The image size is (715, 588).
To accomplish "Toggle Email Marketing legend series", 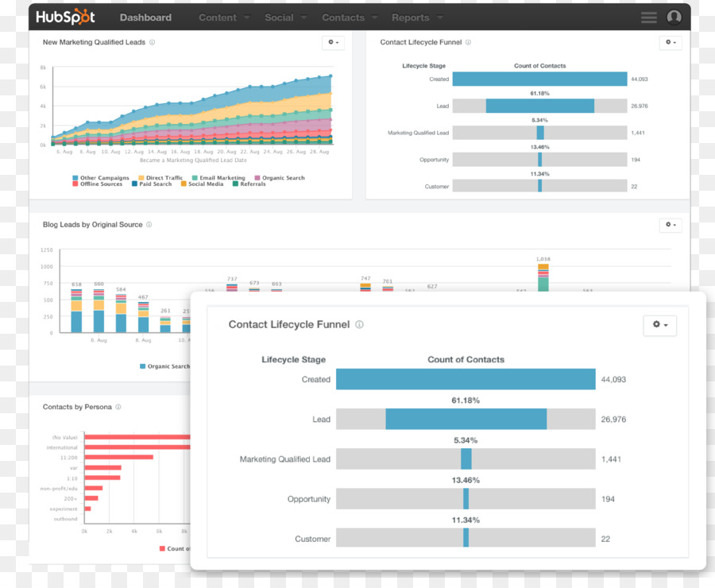I will pos(218,178).
